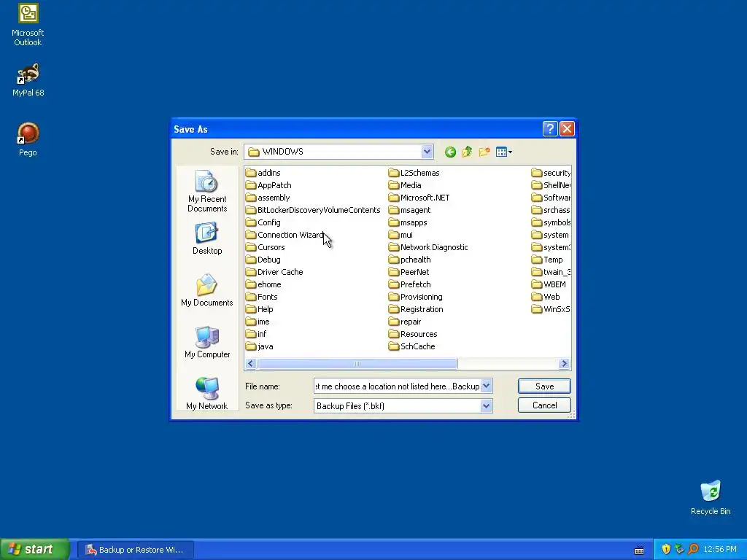Select the Pego desktop shortcut

pyautogui.click(x=28, y=139)
